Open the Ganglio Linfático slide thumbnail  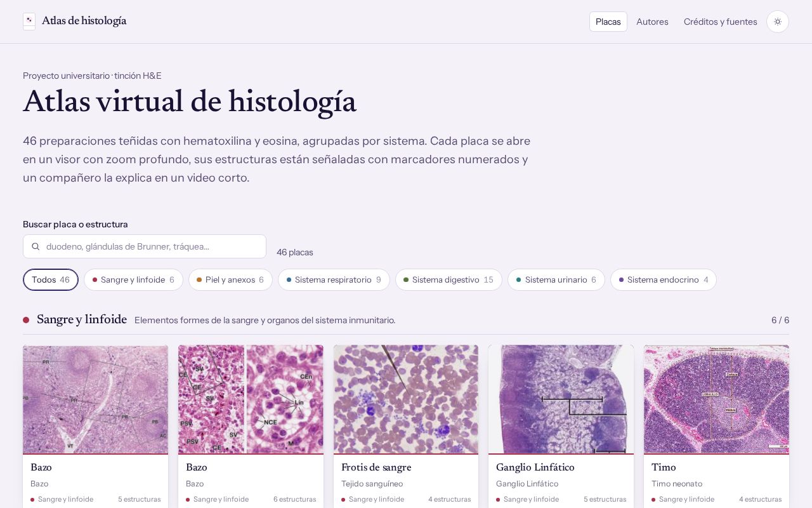561,399
